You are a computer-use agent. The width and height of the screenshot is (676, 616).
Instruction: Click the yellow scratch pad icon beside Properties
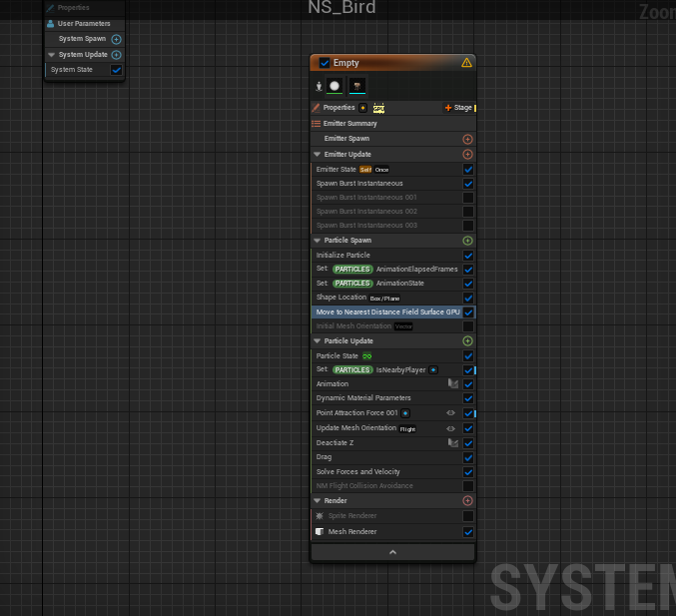[x=378, y=108]
